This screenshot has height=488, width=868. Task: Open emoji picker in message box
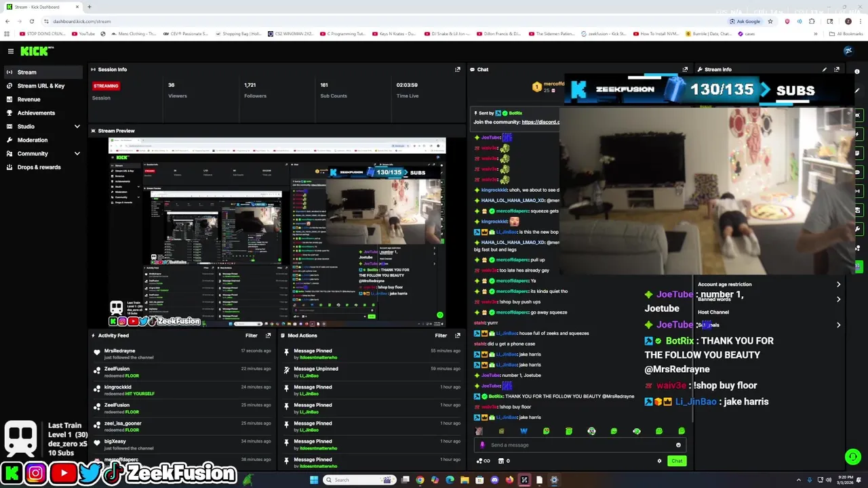coord(678,445)
